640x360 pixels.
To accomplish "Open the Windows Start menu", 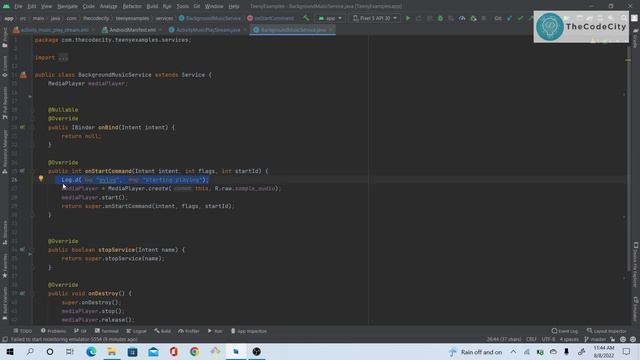I will pos(10,351).
